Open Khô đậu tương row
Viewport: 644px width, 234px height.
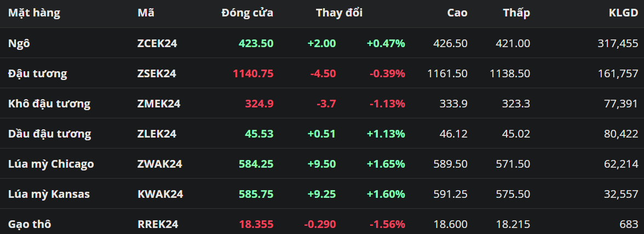pos(49,104)
